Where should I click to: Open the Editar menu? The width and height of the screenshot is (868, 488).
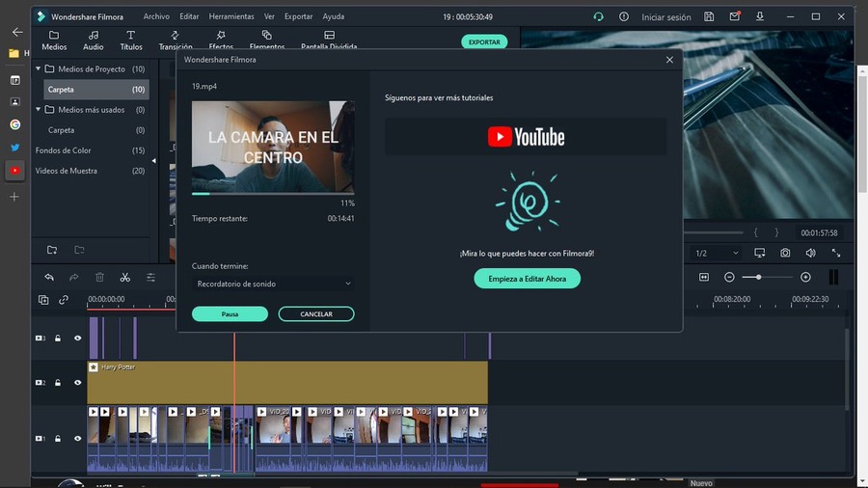[189, 16]
